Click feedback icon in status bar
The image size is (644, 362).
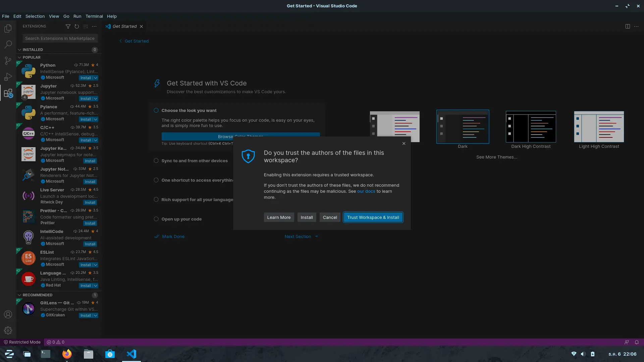[x=627, y=342]
